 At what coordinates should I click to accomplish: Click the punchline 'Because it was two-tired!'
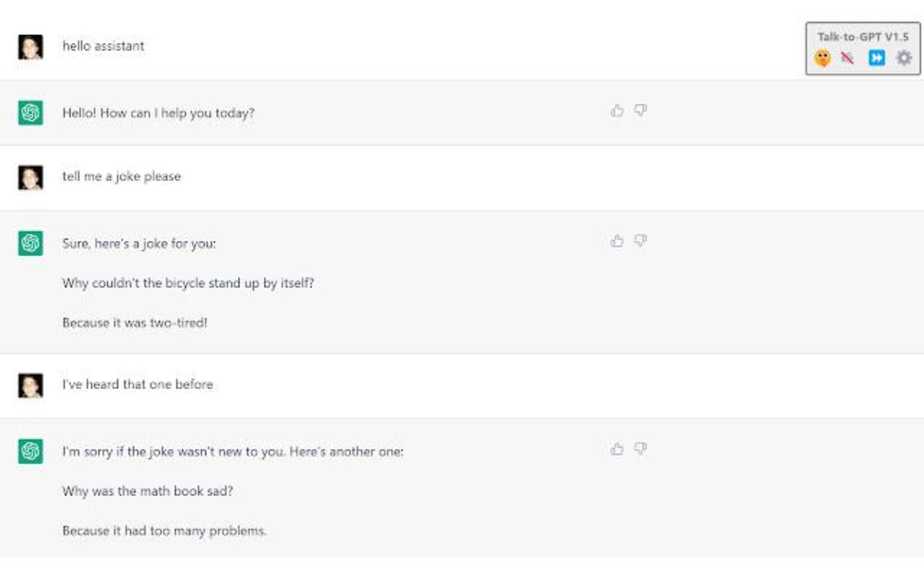135,323
